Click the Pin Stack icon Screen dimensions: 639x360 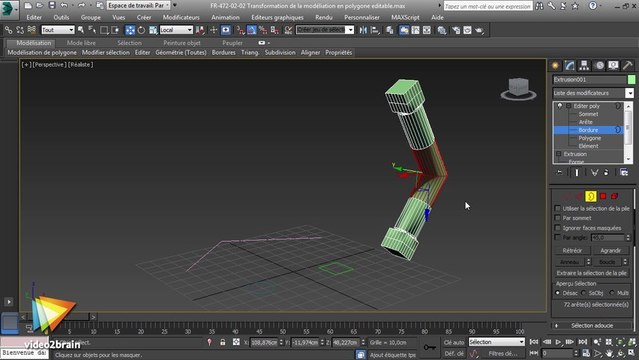tap(560, 172)
